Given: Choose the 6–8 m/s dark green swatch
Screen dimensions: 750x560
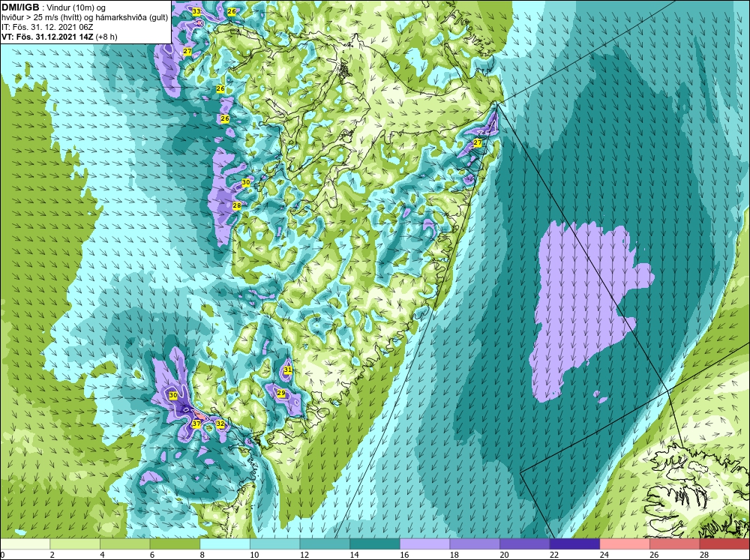Looking at the screenshot, I should [x=175, y=544].
